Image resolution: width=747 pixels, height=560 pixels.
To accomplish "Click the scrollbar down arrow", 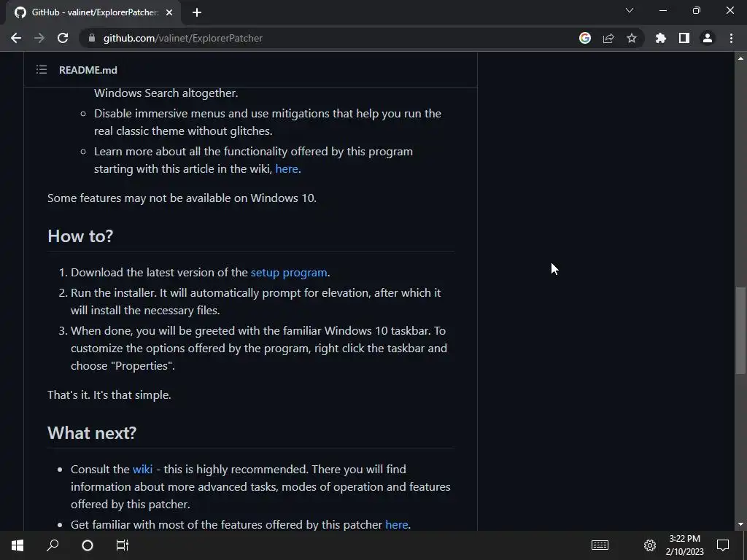I will tap(740, 524).
